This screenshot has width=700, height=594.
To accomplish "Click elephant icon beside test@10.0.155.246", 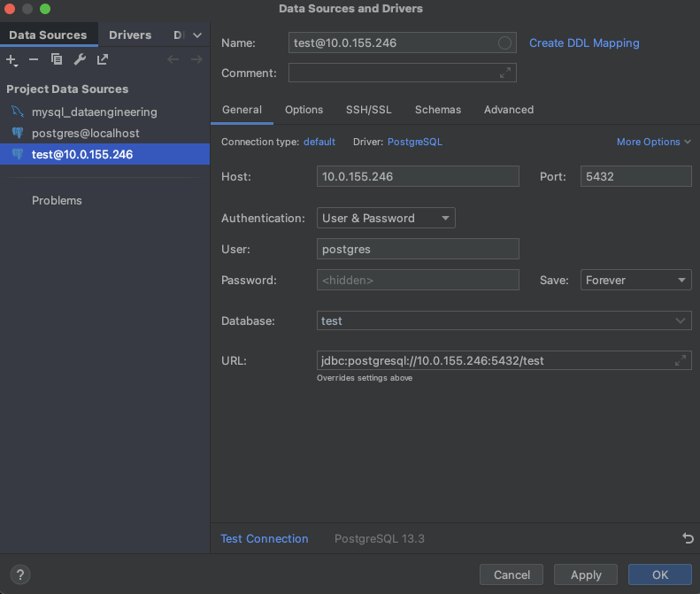I will pos(18,154).
